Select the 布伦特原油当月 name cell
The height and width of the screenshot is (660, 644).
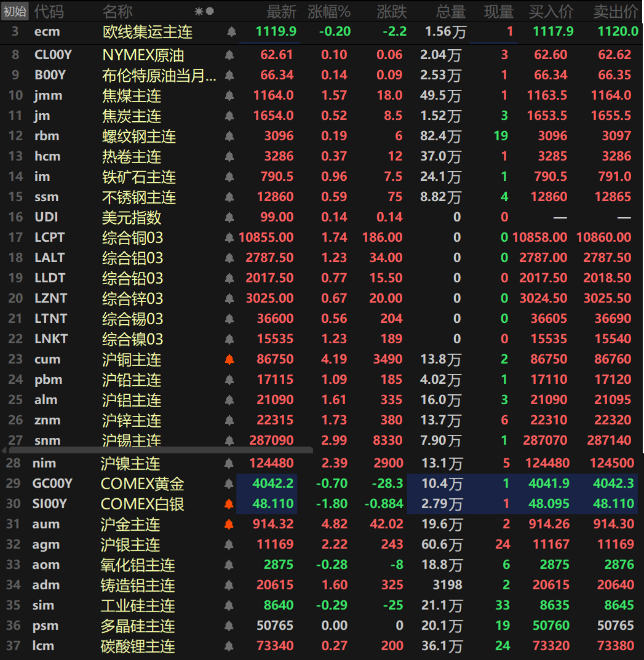tap(159, 75)
